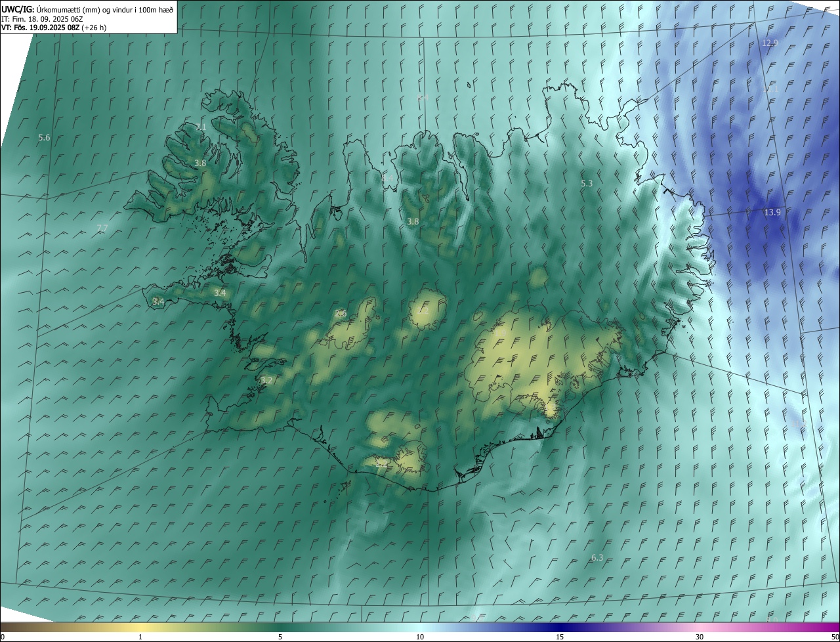Click the colour scale tick label 30

(x=700, y=637)
